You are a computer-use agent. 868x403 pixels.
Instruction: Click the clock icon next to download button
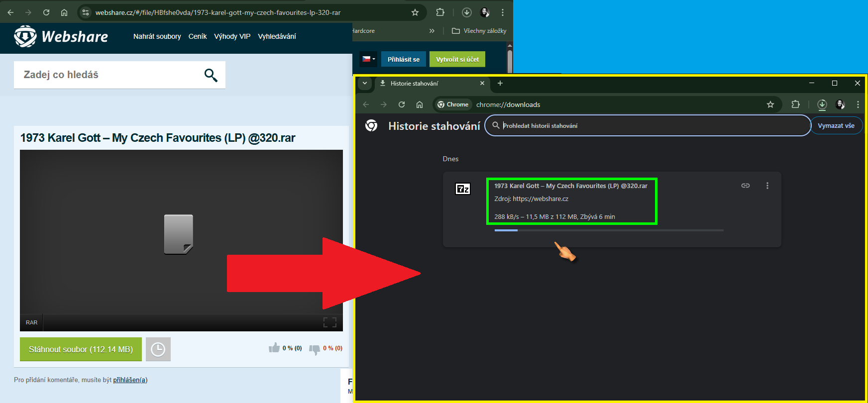158,349
